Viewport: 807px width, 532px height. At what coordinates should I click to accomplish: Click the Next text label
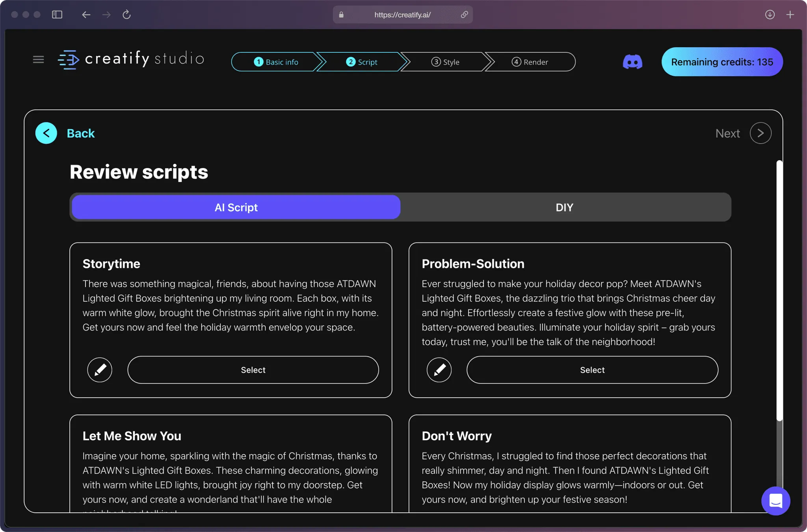click(x=727, y=133)
